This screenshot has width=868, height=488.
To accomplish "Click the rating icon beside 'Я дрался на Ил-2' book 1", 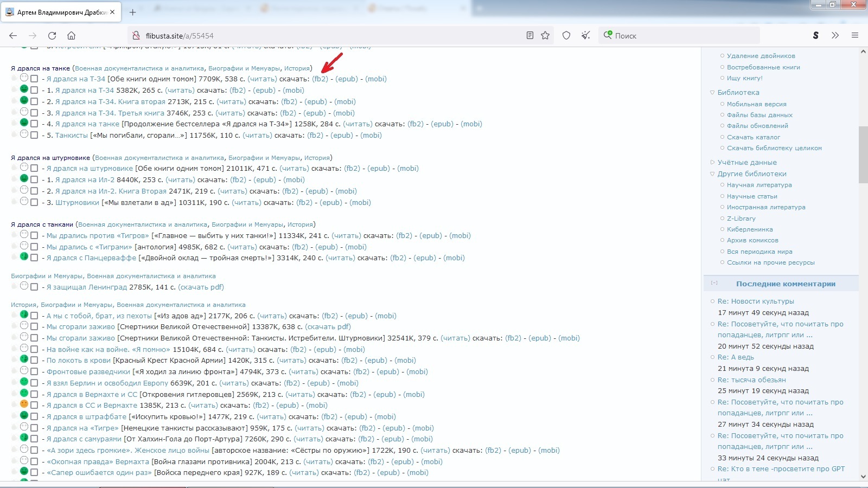I will [24, 178].
